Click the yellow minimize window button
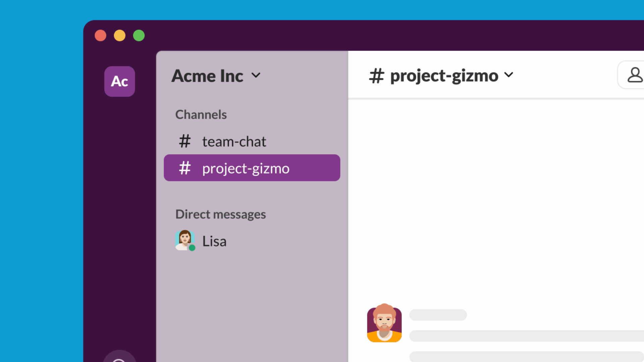The height and width of the screenshot is (362, 644). pyautogui.click(x=120, y=36)
